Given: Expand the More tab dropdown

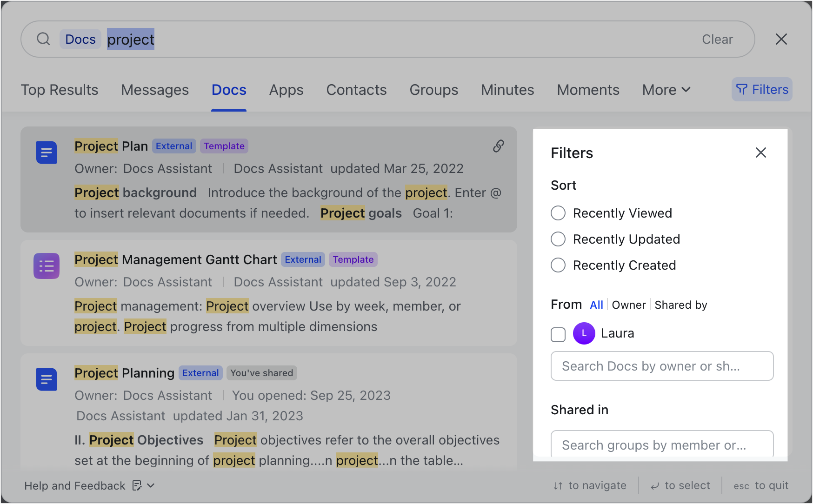Looking at the screenshot, I should pyautogui.click(x=666, y=90).
